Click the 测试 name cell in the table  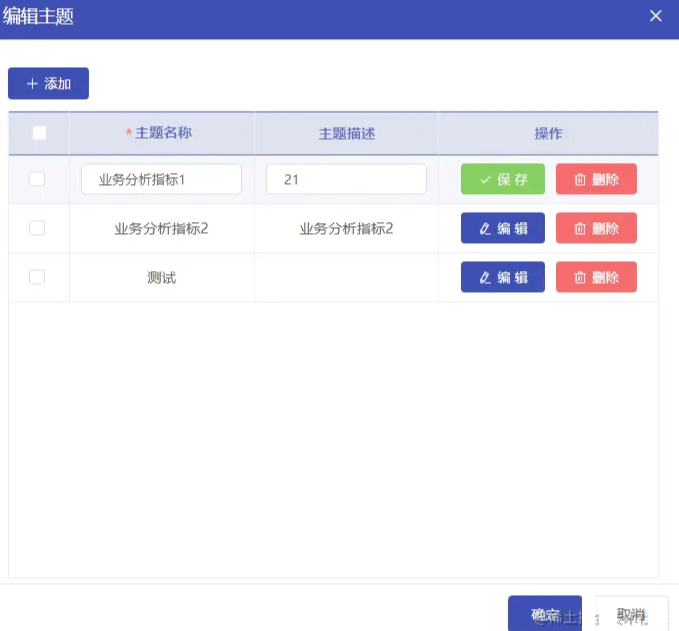click(161, 277)
